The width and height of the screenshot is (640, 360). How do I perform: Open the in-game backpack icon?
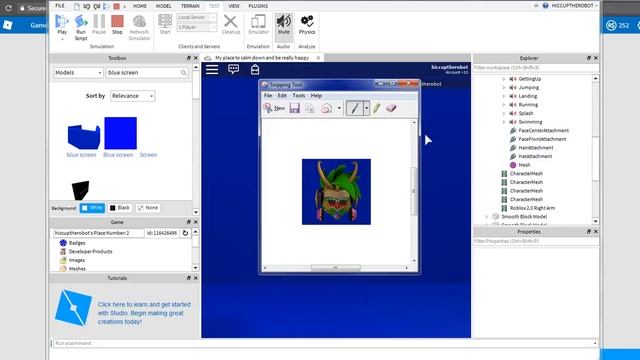tap(255, 69)
